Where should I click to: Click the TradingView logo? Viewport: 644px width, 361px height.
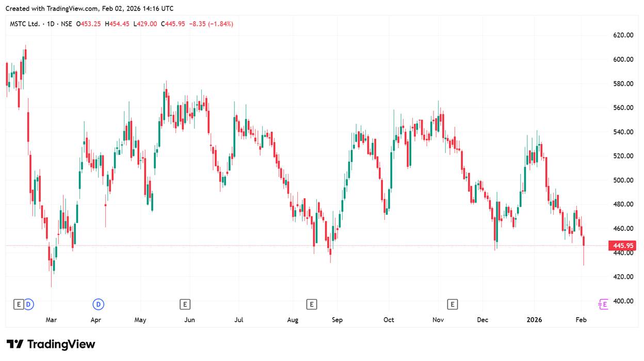point(51,344)
